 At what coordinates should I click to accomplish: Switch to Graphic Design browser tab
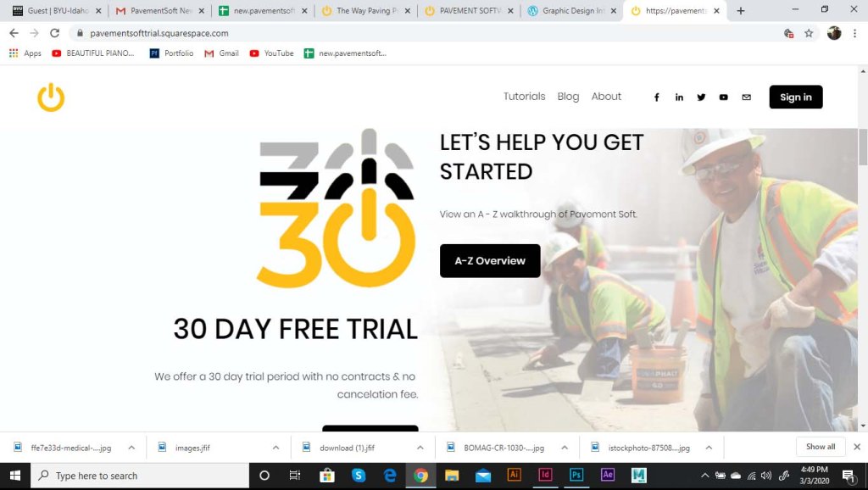[x=572, y=10]
